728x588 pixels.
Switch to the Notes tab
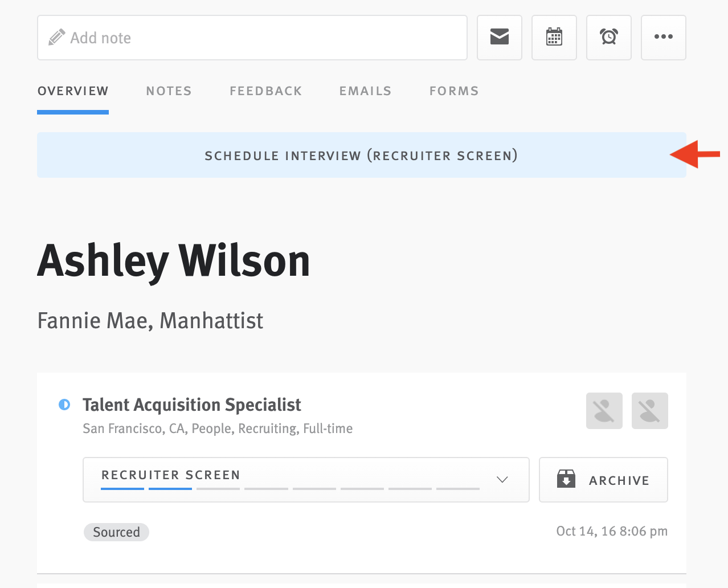(169, 91)
